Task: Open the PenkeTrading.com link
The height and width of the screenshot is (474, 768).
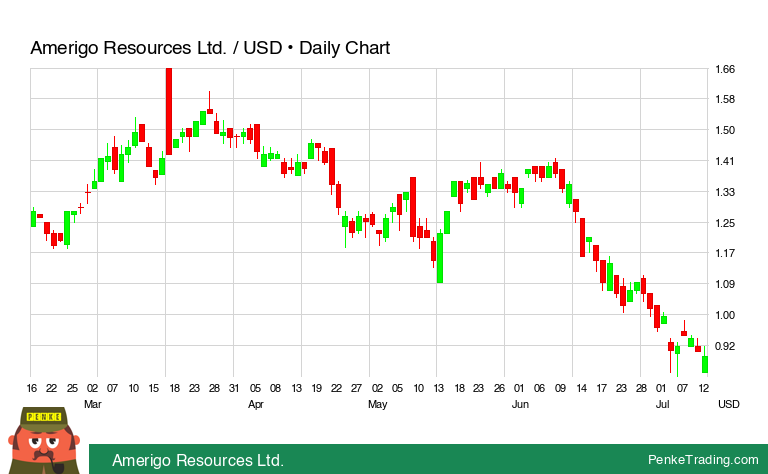Action: [703, 460]
